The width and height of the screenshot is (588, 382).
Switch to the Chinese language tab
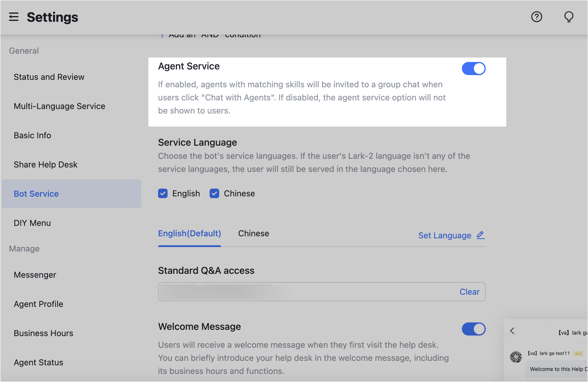[x=253, y=233]
